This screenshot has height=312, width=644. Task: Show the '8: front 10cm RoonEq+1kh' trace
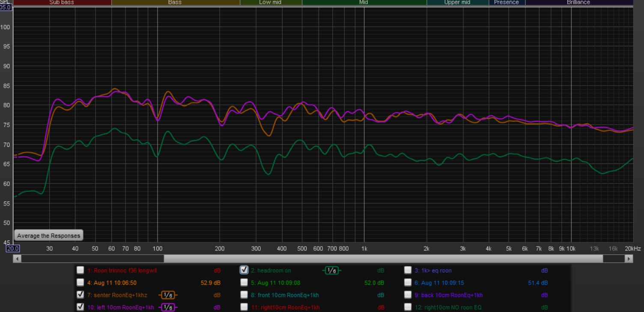[x=244, y=295]
